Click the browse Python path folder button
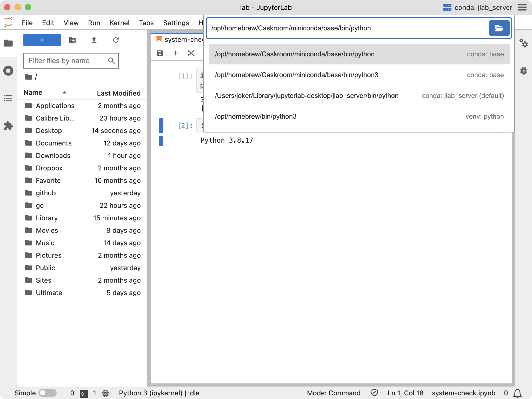Image resolution: width=532 pixels, height=399 pixels. click(499, 28)
